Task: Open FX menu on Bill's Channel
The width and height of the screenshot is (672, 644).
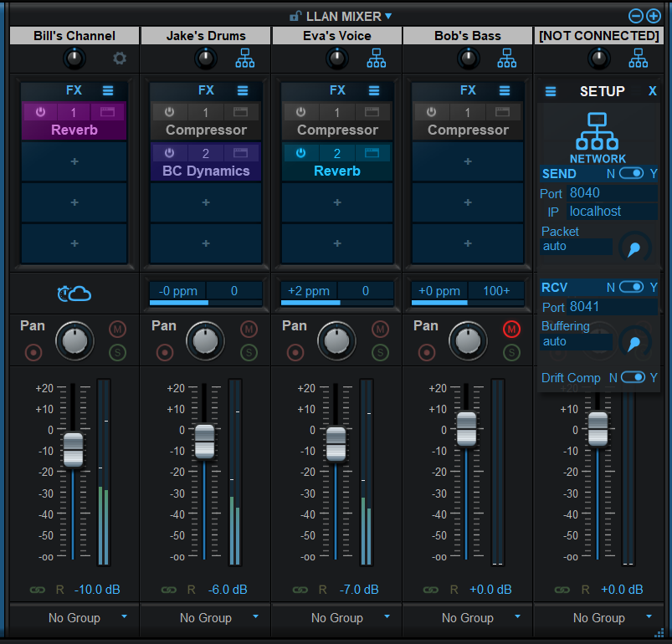Action: [108, 91]
